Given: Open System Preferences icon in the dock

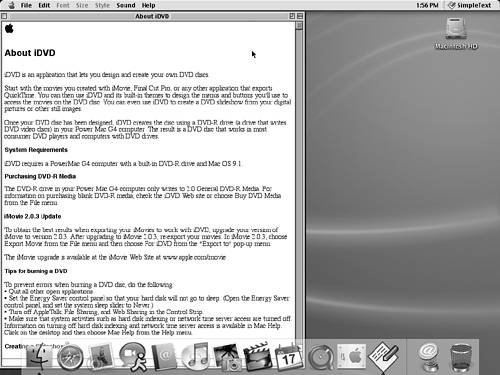Looking at the screenshot, I should [x=351, y=357].
